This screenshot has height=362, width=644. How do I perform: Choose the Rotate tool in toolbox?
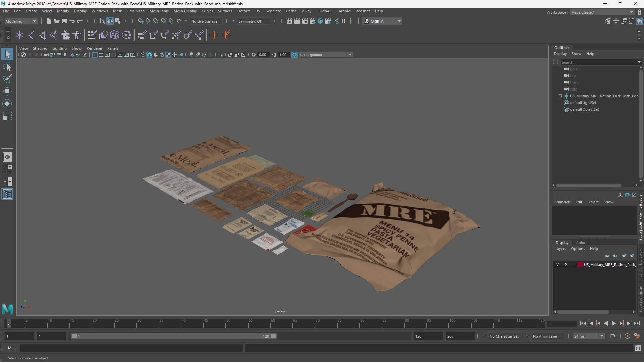coord(7,104)
